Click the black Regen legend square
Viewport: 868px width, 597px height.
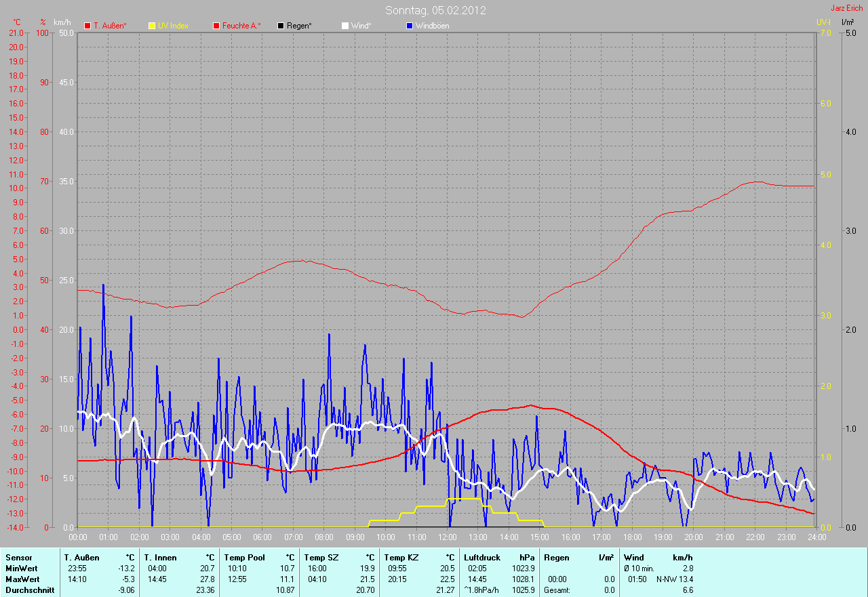pos(281,26)
